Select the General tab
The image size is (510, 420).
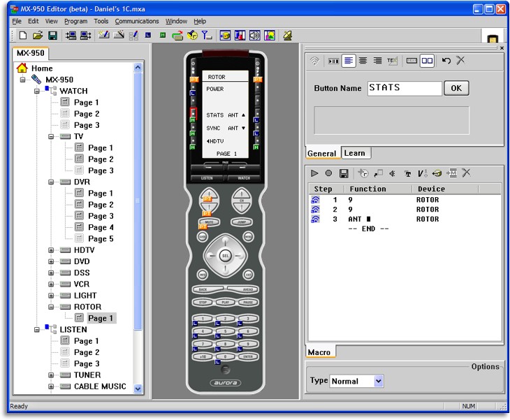pyautogui.click(x=322, y=153)
